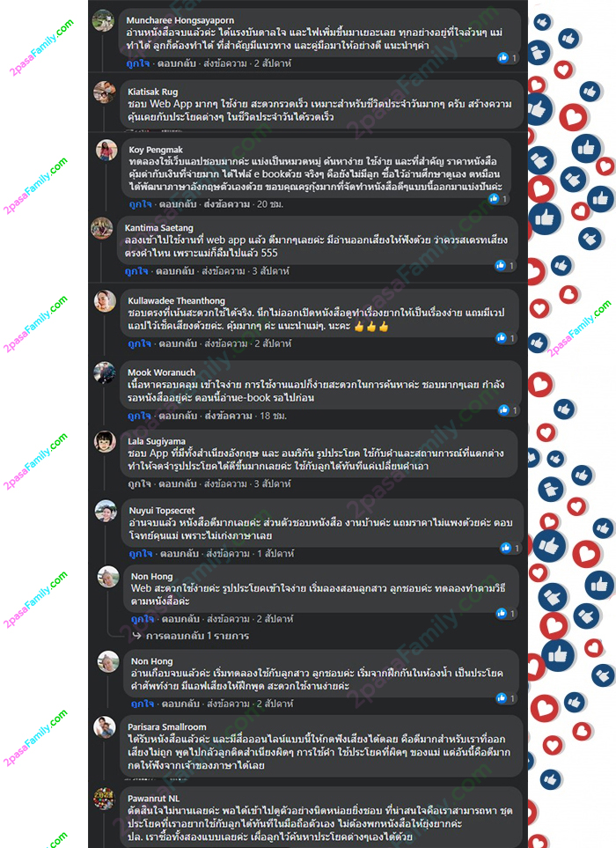Open the Pawanrut NL avatar picture

coord(105,798)
